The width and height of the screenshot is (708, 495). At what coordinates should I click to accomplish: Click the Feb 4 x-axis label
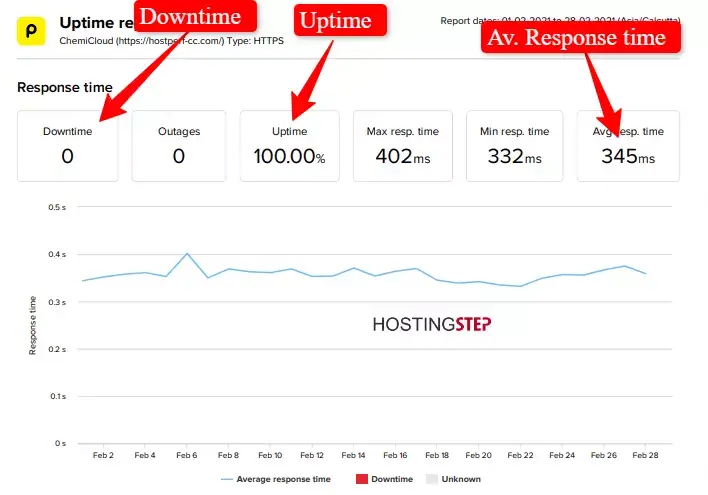point(145,455)
